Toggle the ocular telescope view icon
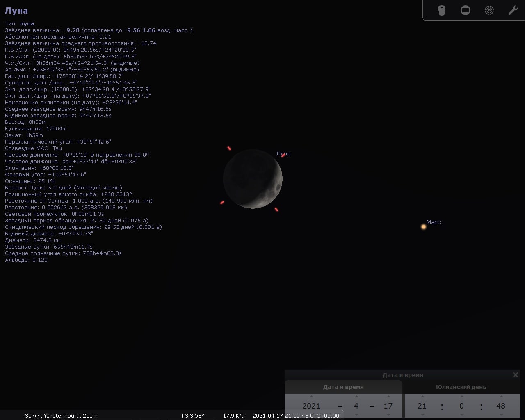This screenshot has width=525, height=420. coord(441,10)
